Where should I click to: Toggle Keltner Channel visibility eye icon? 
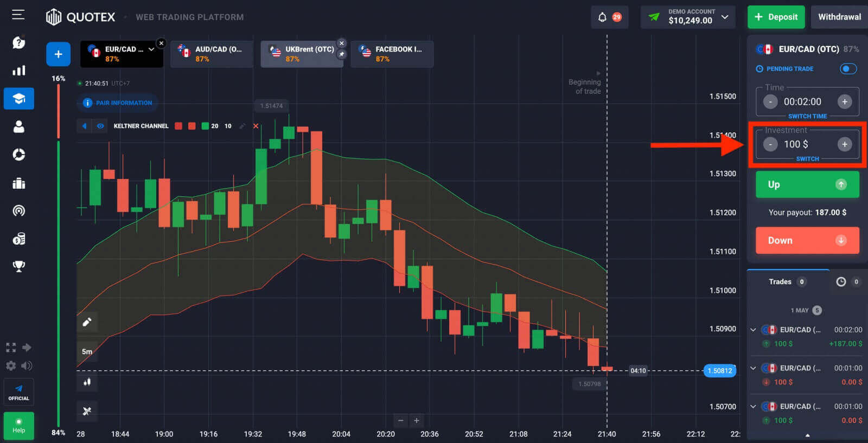pos(100,126)
